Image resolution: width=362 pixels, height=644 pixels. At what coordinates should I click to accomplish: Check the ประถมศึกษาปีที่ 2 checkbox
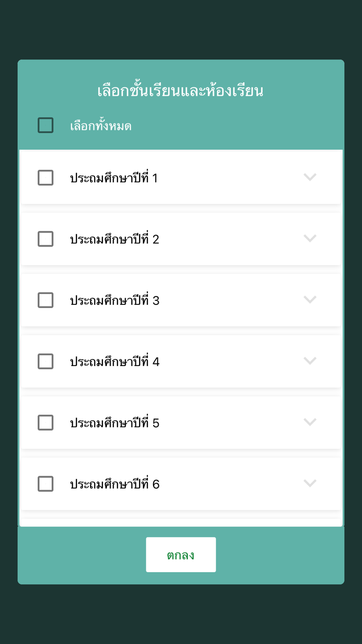click(46, 239)
